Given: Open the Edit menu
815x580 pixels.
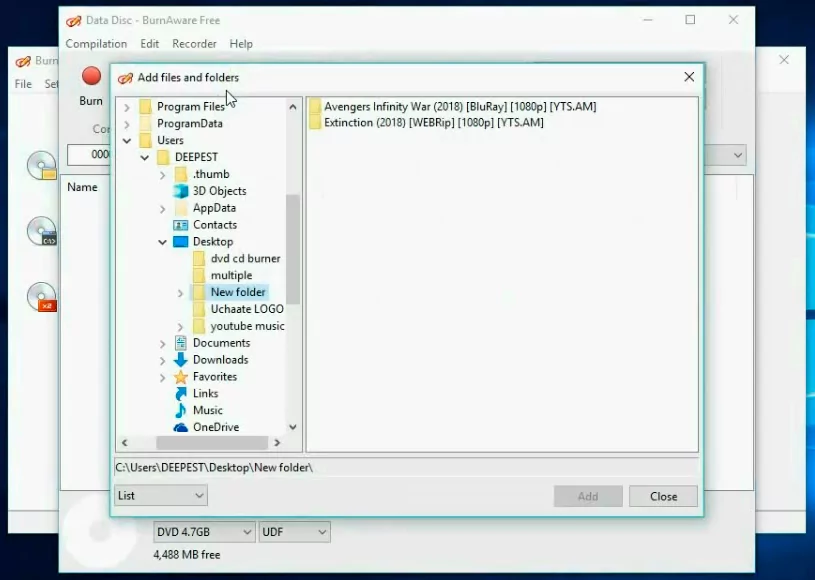Looking at the screenshot, I should [x=150, y=44].
